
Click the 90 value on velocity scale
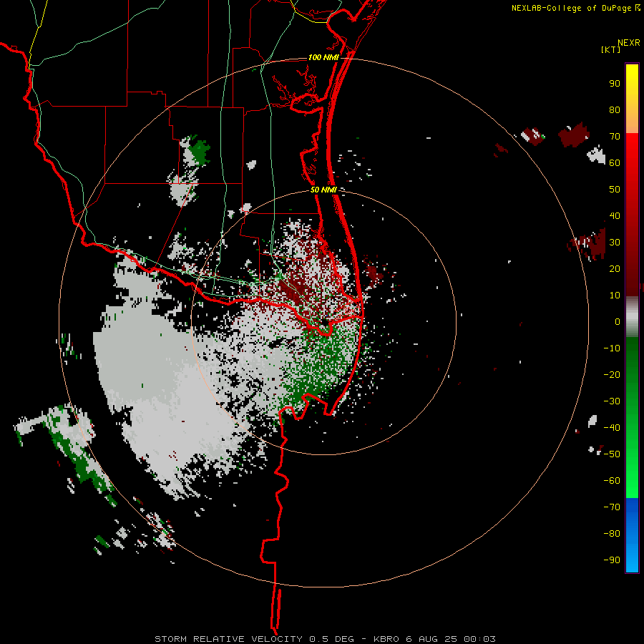[615, 84]
